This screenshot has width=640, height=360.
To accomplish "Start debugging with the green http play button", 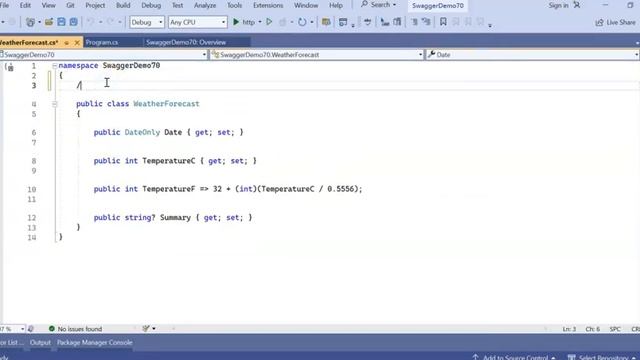I will tap(236, 22).
